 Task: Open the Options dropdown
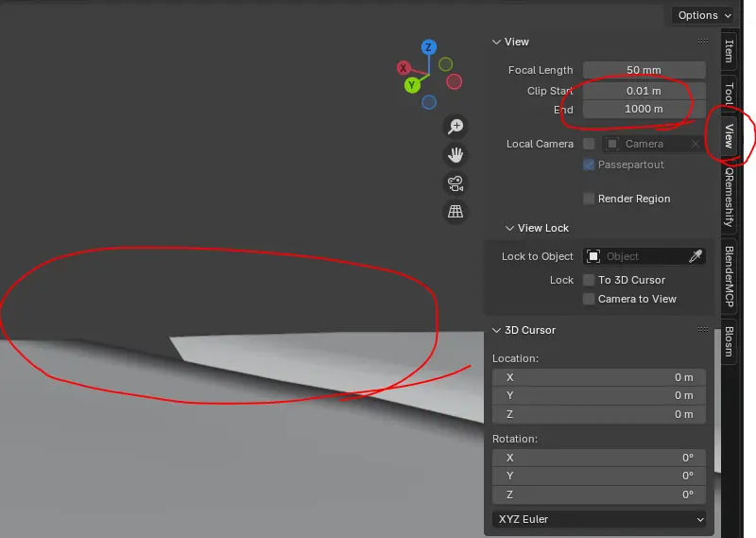[703, 15]
